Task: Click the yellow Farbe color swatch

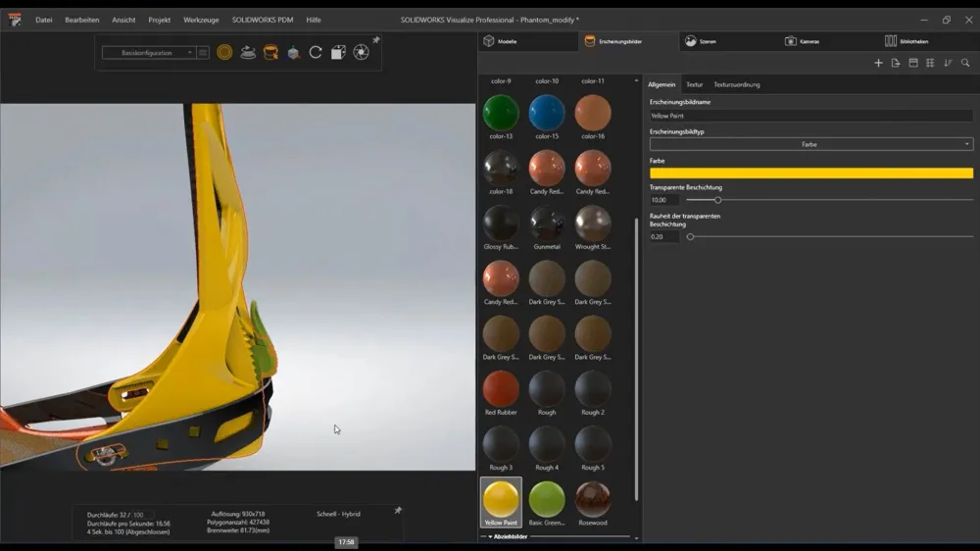Action: click(x=811, y=174)
